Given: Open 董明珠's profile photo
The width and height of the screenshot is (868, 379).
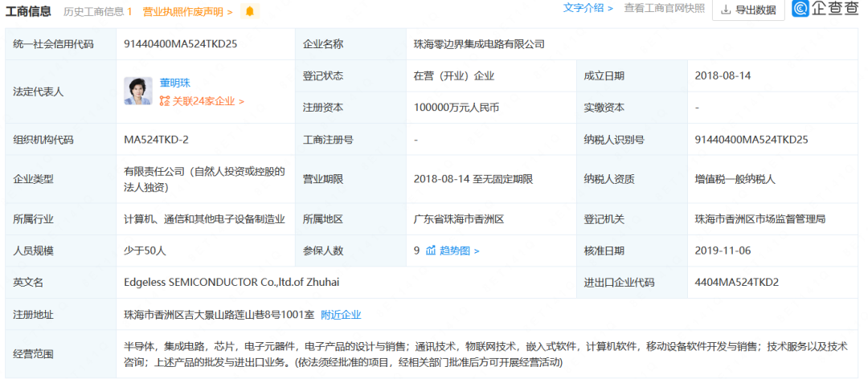Looking at the screenshot, I should pyautogui.click(x=137, y=91).
